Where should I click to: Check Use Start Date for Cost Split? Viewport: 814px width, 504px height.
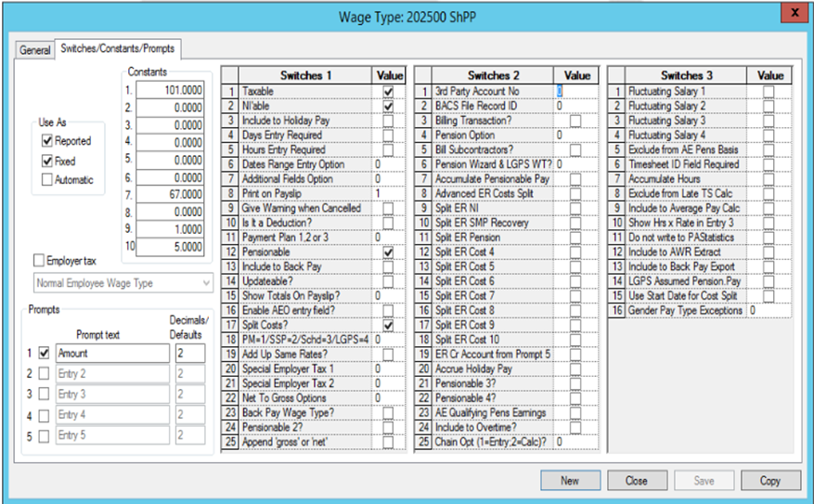[x=769, y=296]
